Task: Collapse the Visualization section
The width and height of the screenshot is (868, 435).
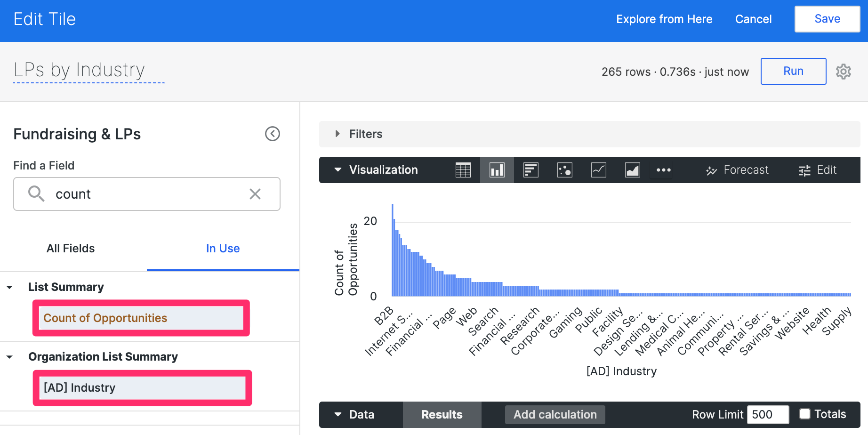Action: (x=338, y=170)
